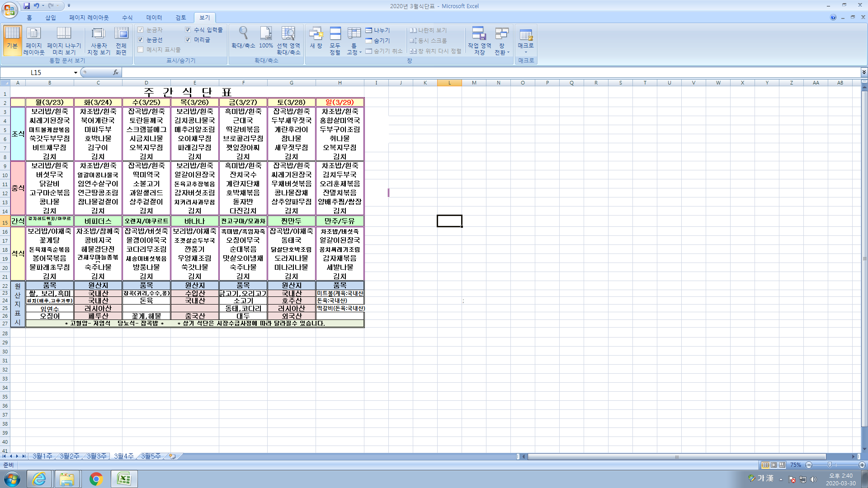Uncheck the formula bar checkbox
Image resolution: width=868 pixels, height=488 pixels.
(188, 30)
